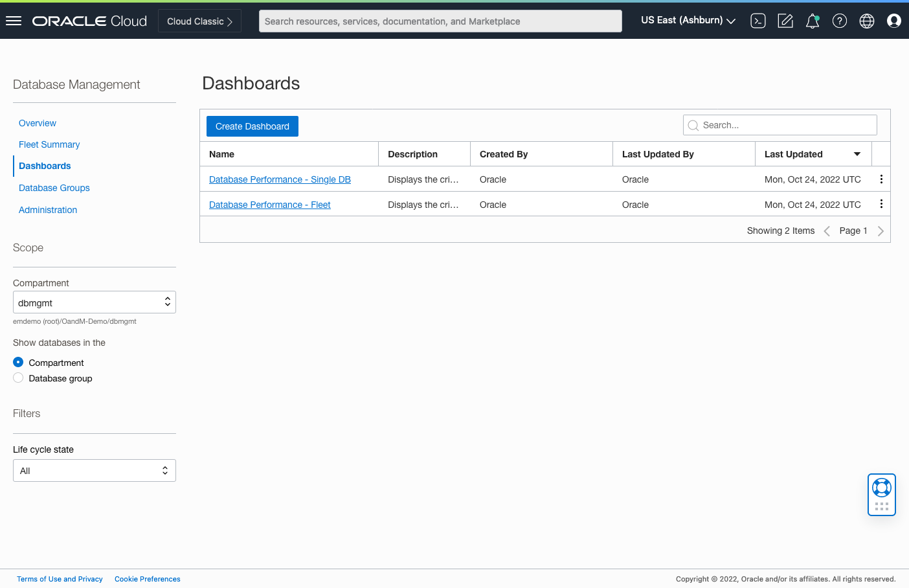Select the Database group radio button
The width and height of the screenshot is (909, 588).
point(18,378)
